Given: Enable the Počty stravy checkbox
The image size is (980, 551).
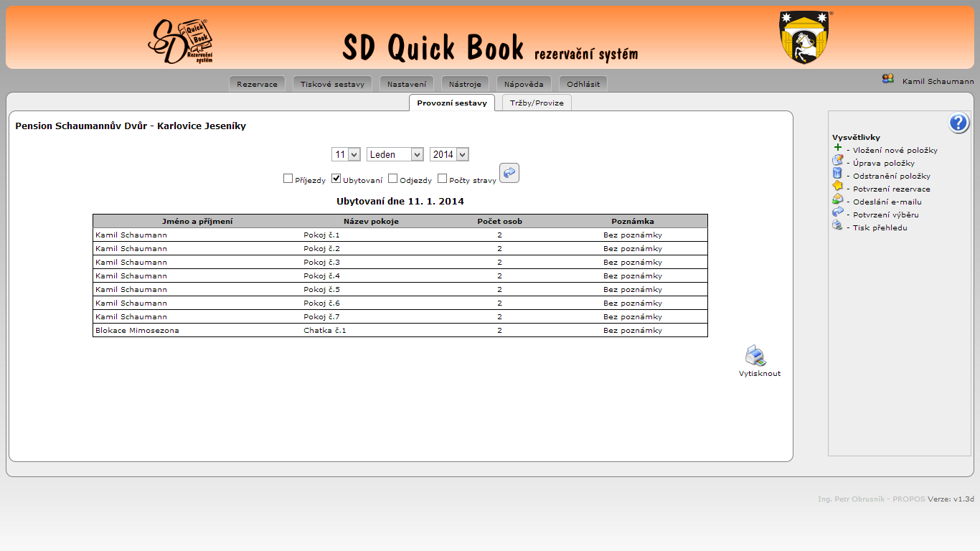Looking at the screenshot, I should tap(442, 179).
